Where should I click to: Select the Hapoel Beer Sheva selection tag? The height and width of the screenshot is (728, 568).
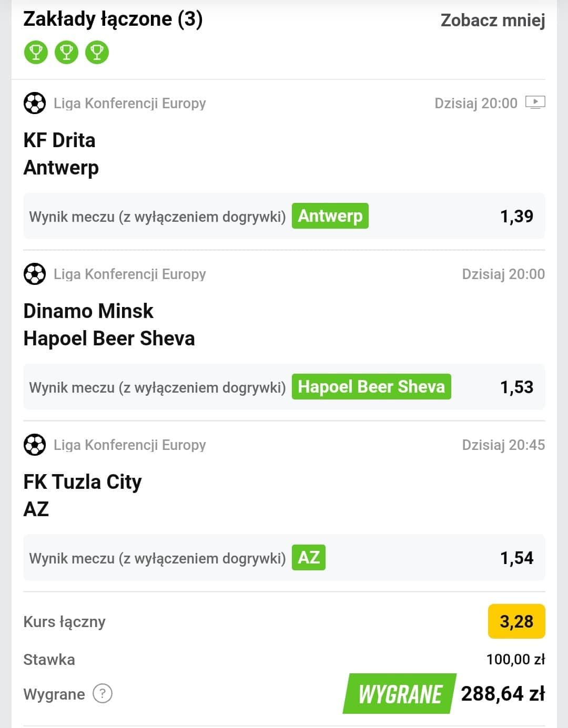tap(371, 387)
